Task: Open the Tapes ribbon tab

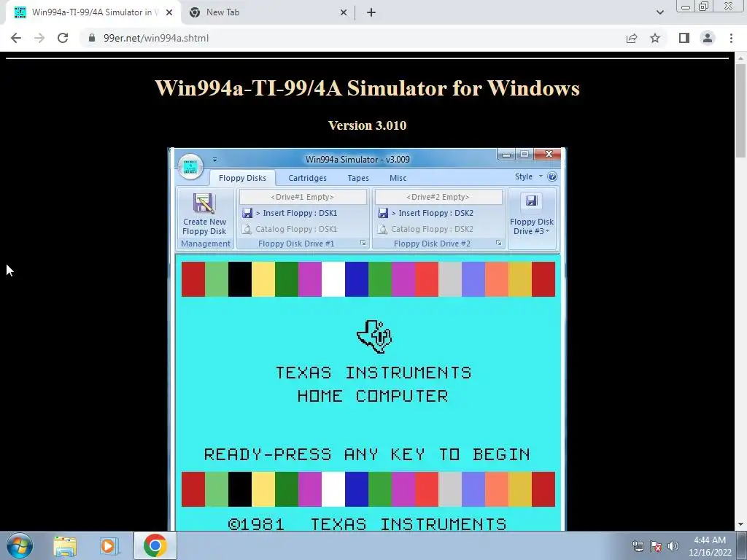Action: [x=358, y=178]
